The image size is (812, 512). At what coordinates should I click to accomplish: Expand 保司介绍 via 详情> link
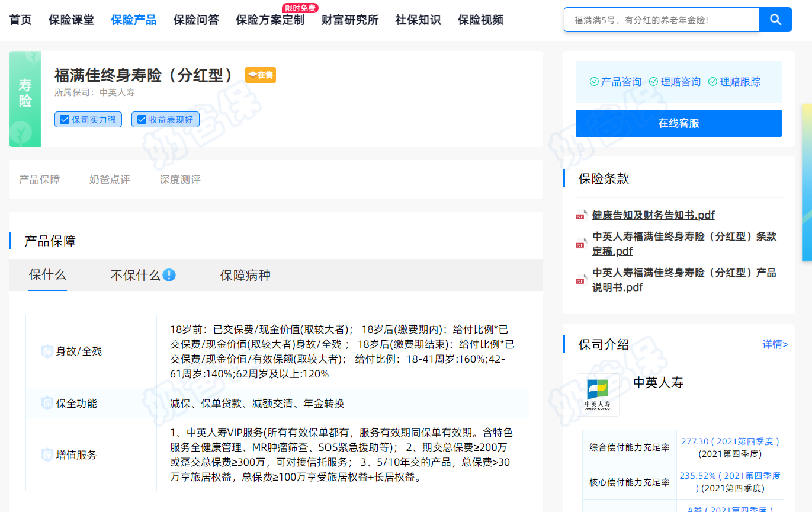775,344
